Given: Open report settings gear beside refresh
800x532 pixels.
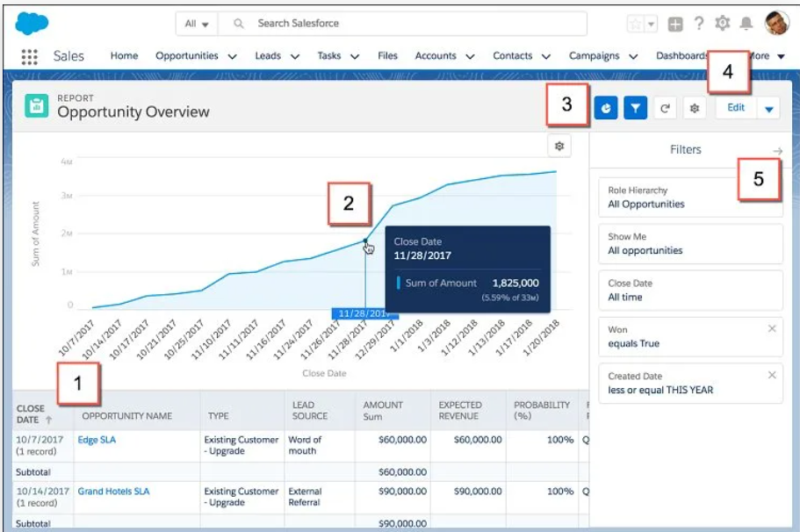Looking at the screenshot, I should (695, 108).
